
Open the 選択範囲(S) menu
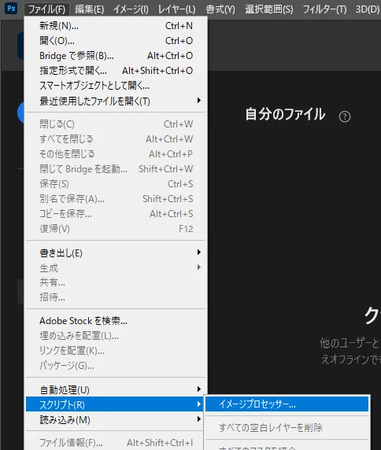coord(269,9)
